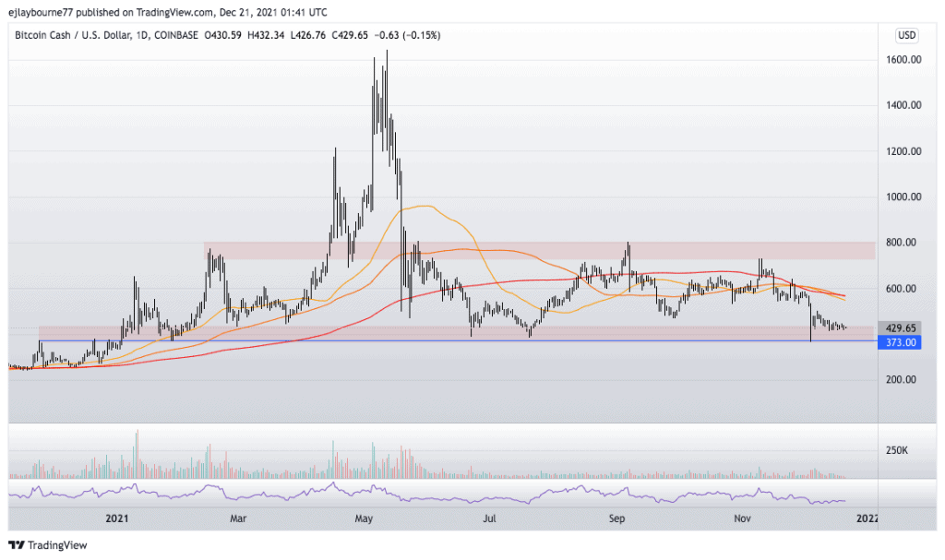Click the May date axis label

click(364, 518)
